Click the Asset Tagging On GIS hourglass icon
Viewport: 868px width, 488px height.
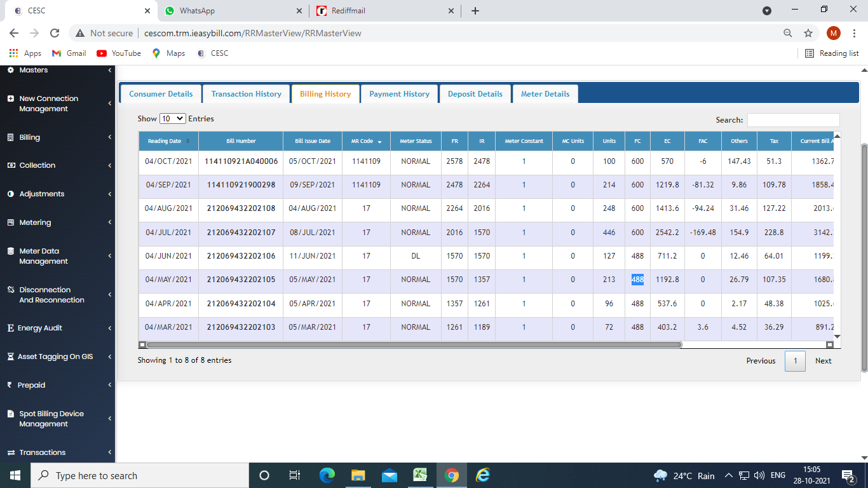(10, 356)
